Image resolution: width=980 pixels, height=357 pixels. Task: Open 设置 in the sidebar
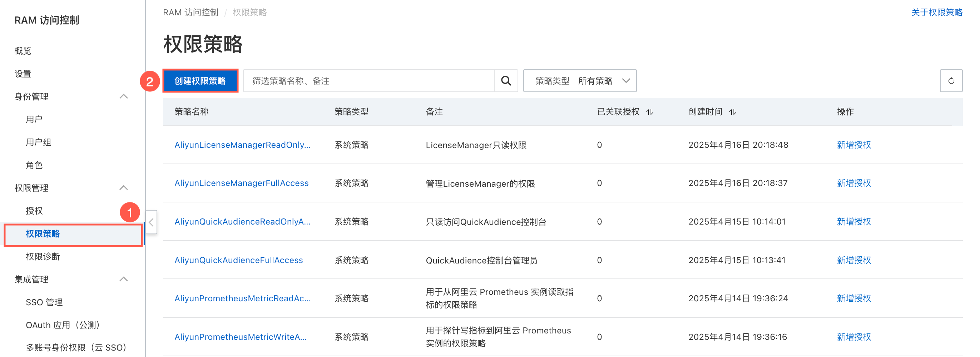pyautogui.click(x=23, y=74)
